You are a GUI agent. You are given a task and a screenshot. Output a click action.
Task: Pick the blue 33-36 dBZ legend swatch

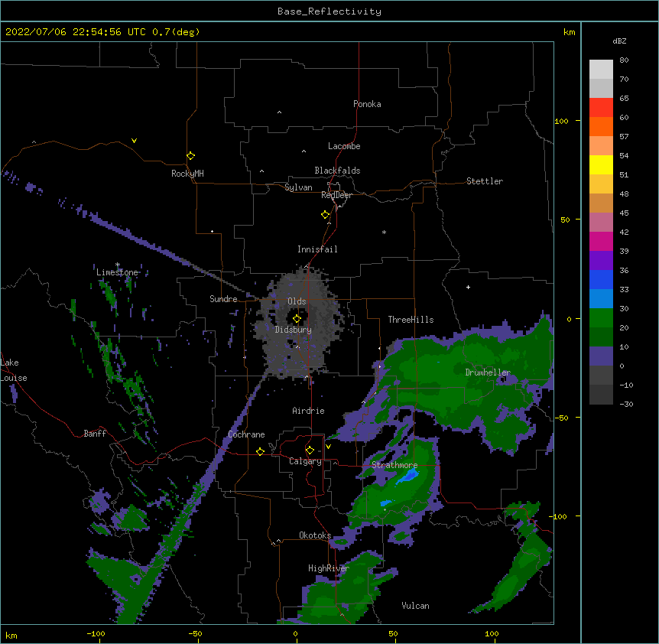click(x=601, y=279)
